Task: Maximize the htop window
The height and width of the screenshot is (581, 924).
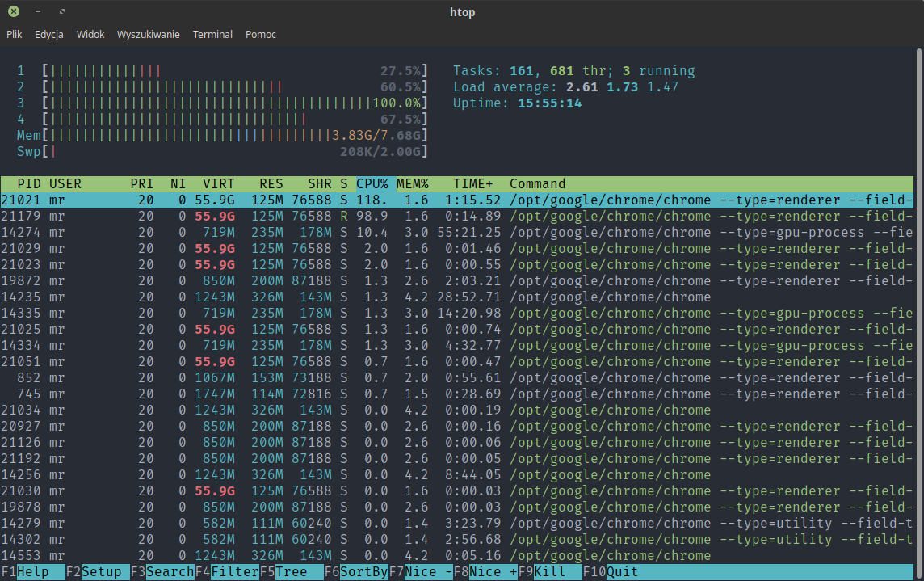Action: [x=62, y=11]
